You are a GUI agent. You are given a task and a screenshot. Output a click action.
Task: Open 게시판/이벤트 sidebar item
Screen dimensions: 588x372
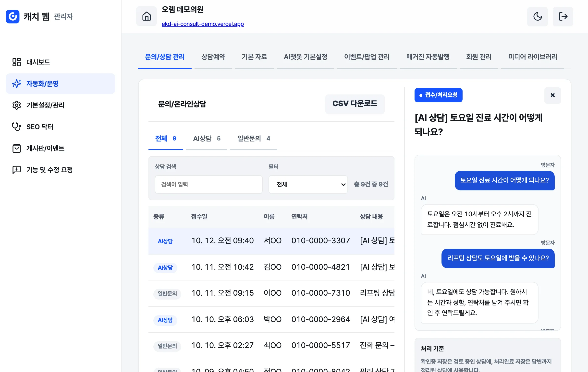tap(60, 148)
